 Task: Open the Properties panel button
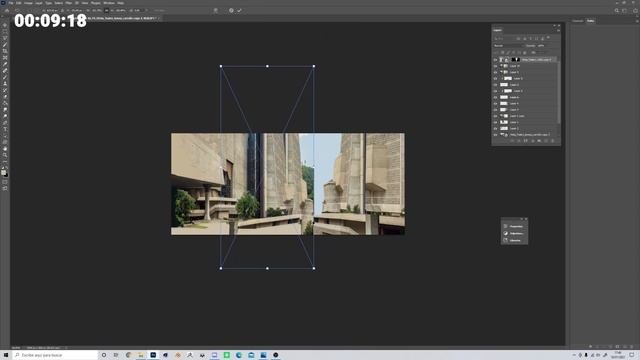coord(514,226)
